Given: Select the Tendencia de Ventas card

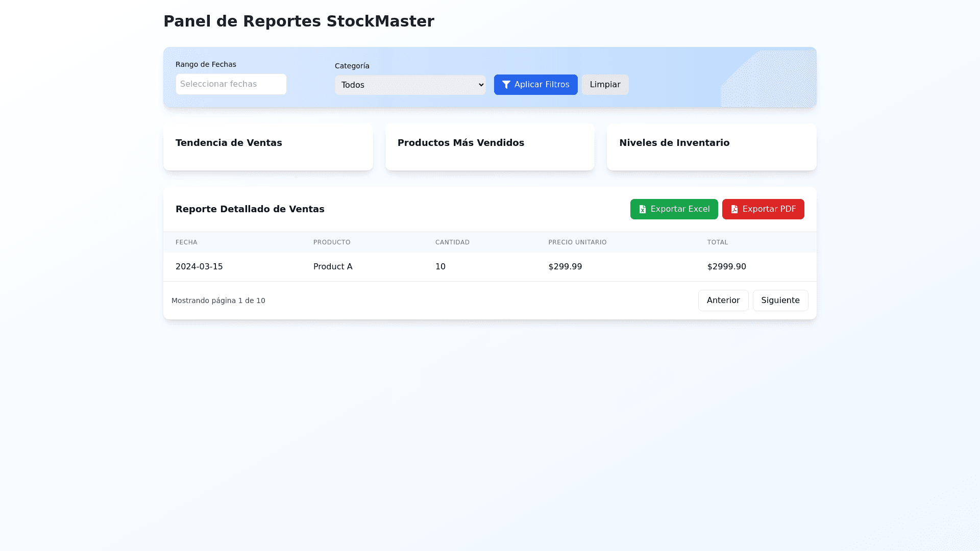Looking at the screenshot, I should pos(268,147).
